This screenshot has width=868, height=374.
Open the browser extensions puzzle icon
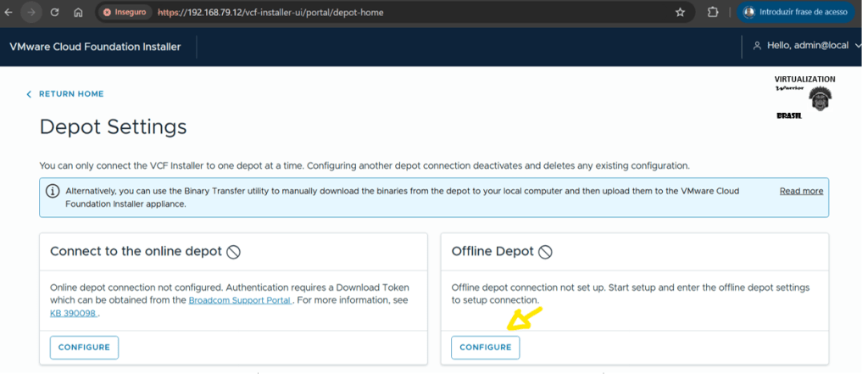pyautogui.click(x=713, y=13)
